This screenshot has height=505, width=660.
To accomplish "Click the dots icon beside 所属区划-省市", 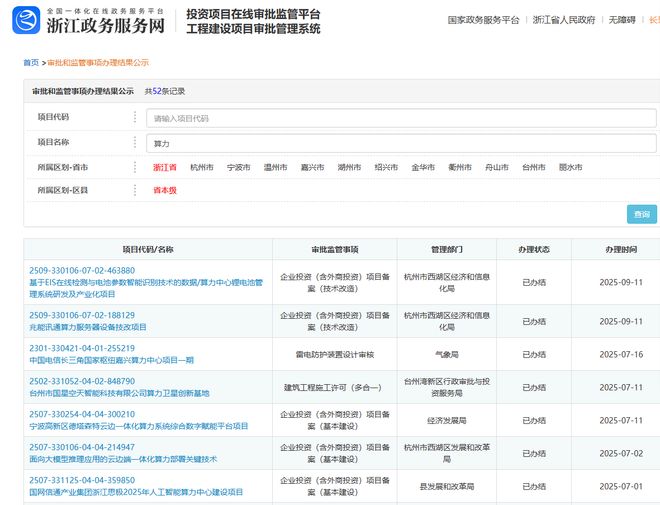I will pos(135,167).
